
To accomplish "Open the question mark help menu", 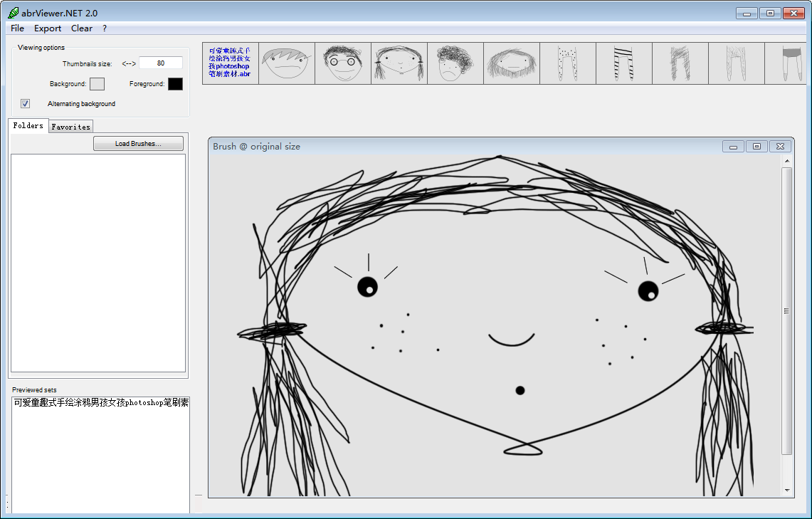I will click(x=105, y=28).
